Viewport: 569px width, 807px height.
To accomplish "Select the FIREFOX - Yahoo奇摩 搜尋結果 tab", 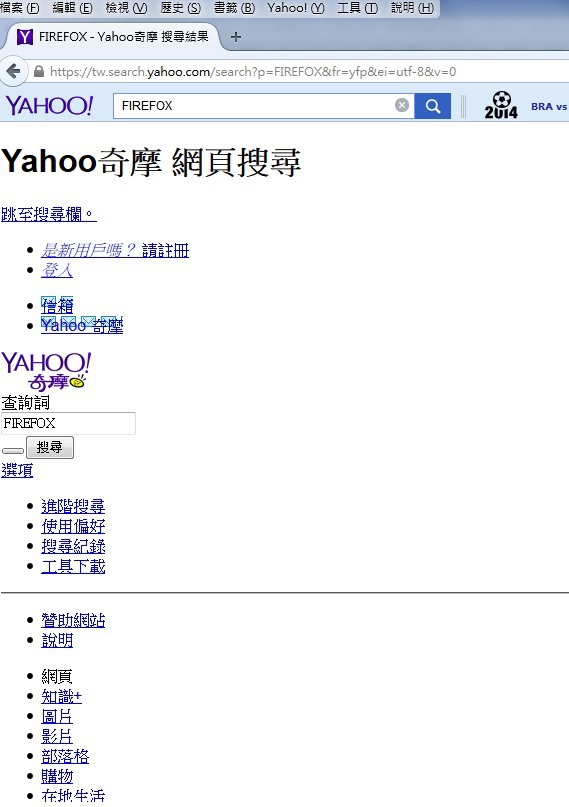I will (x=114, y=37).
